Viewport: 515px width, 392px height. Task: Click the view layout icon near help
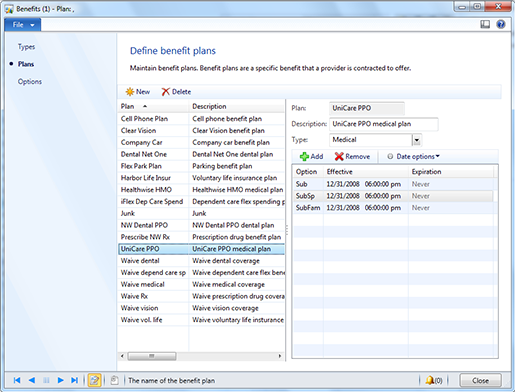point(485,24)
